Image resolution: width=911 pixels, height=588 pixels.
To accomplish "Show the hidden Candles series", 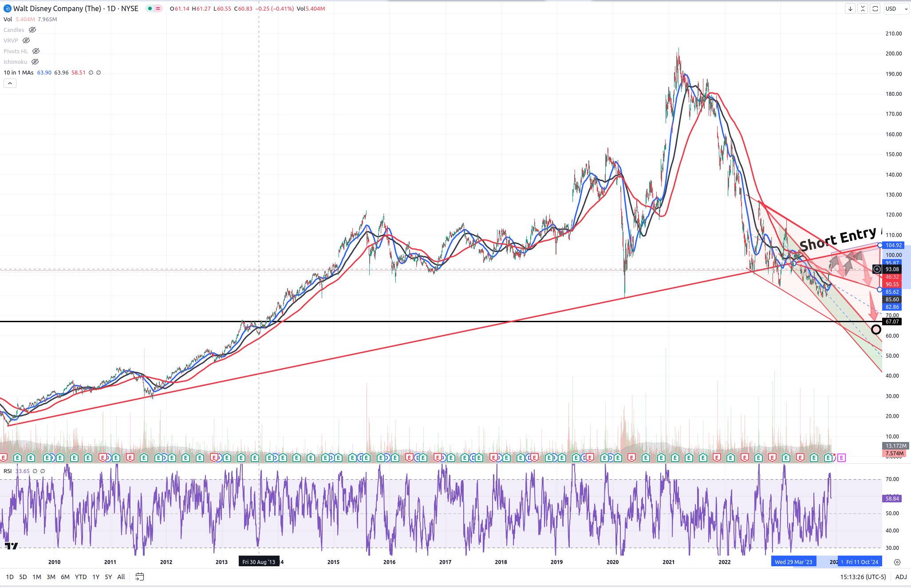I will point(32,30).
